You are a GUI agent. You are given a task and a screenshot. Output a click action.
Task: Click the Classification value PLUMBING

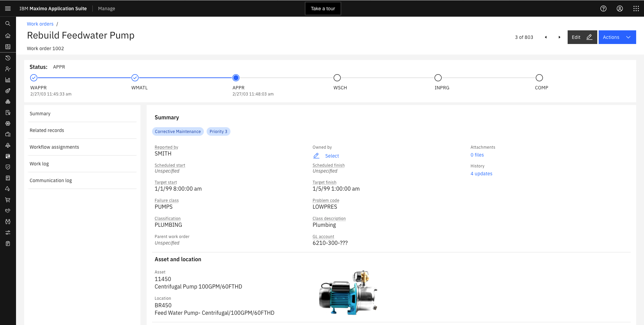[168, 225]
